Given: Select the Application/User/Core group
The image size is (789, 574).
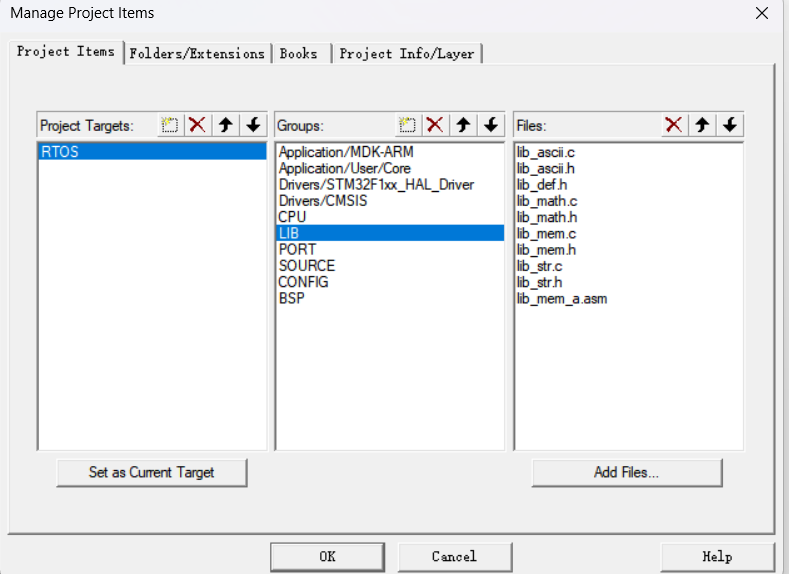Looking at the screenshot, I should [390, 168].
